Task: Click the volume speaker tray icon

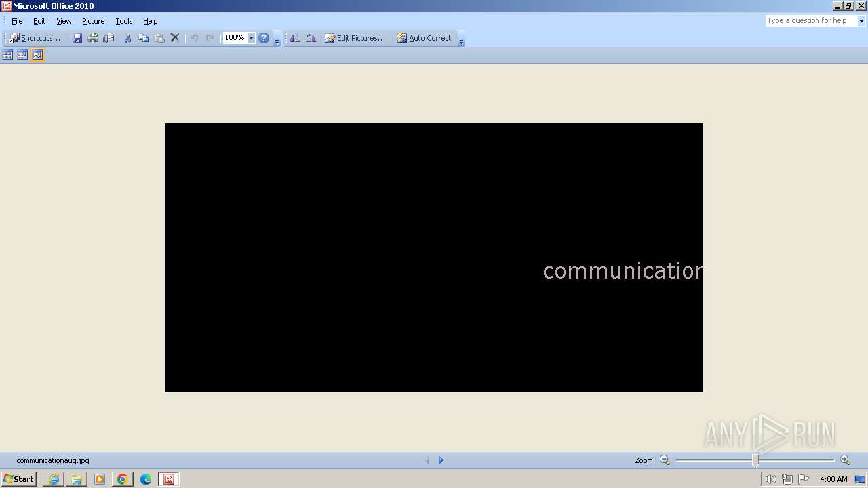Action: pos(770,479)
